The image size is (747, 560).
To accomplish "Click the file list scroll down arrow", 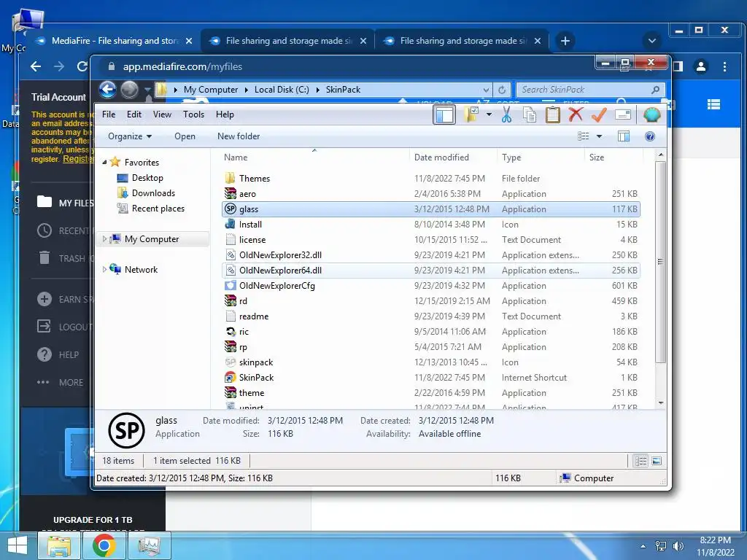I will pyautogui.click(x=661, y=402).
